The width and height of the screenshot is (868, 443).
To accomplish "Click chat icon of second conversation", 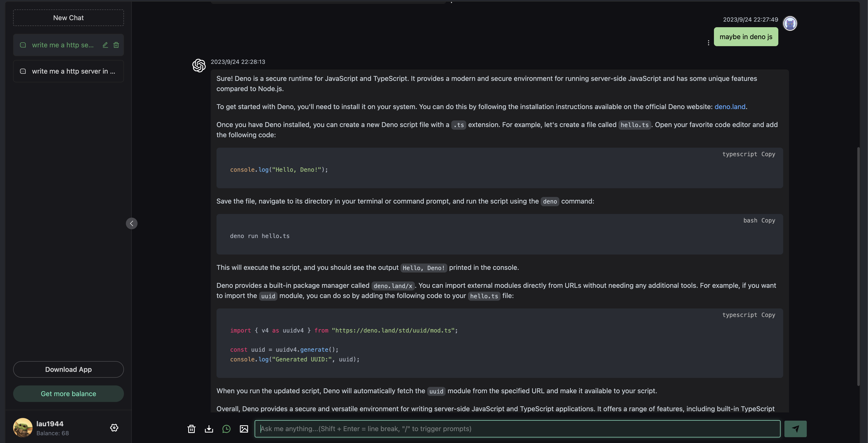I will 23,71.
